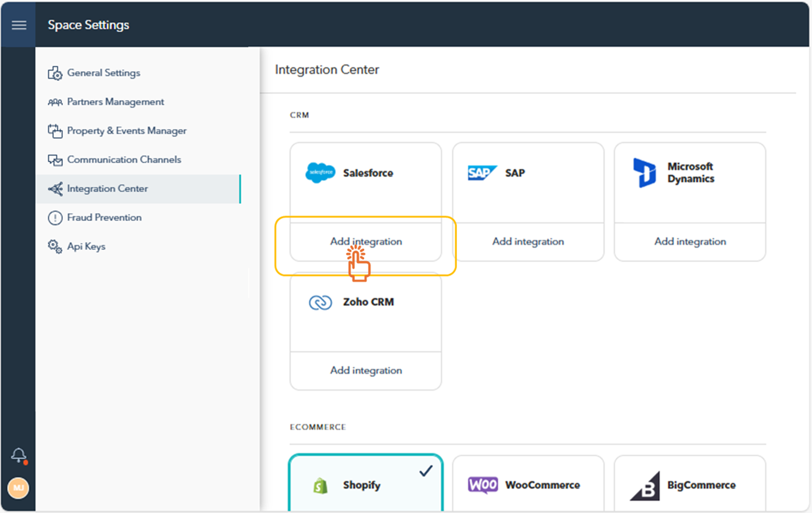This screenshot has height=513, width=812.
Task: Click the Salesforce cloud logo
Action: tap(320, 173)
